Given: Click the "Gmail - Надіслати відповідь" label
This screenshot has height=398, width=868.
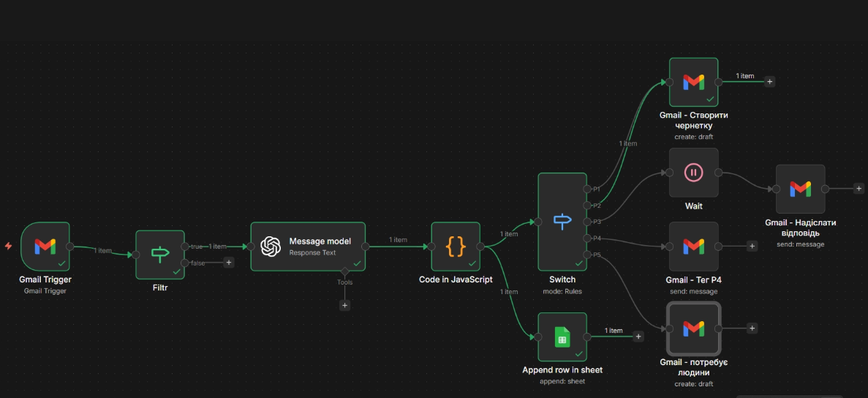Looking at the screenshot, I should (x=801, y=228).
